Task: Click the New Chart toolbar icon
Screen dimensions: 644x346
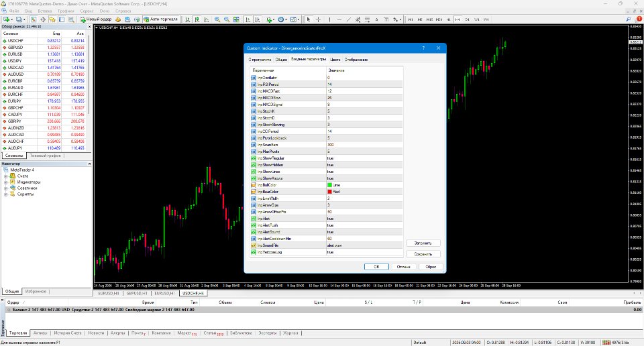Action: click(x=6, y=19)
